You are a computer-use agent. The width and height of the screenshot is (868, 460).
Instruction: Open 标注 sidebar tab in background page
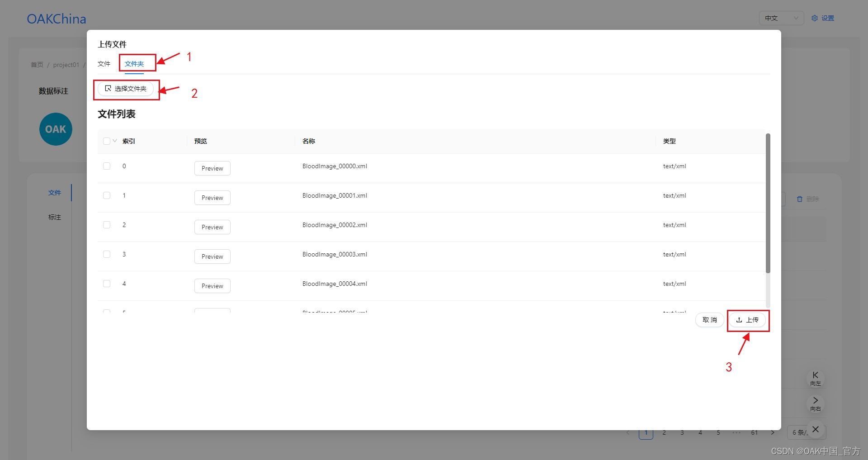pos(55,217)
